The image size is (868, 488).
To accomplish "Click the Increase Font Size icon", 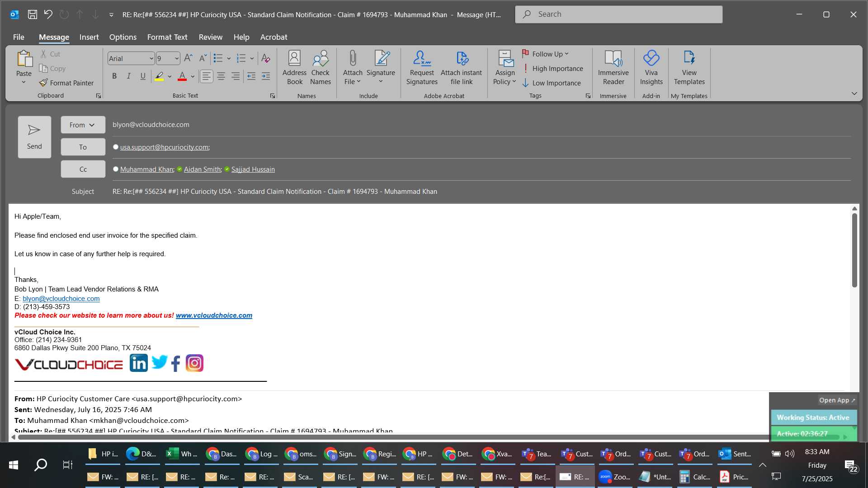I will [x=188, y=58].
